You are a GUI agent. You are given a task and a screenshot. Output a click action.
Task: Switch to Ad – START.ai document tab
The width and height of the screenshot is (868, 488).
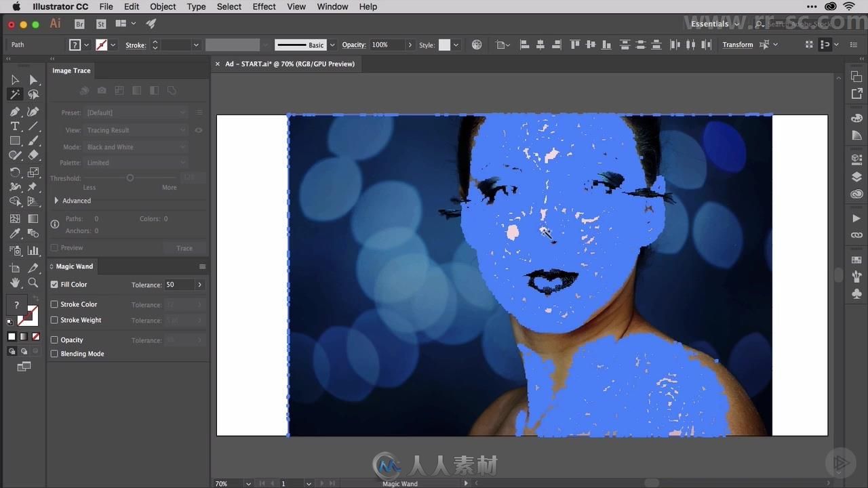pyautogui.click(x=290, y=64)
